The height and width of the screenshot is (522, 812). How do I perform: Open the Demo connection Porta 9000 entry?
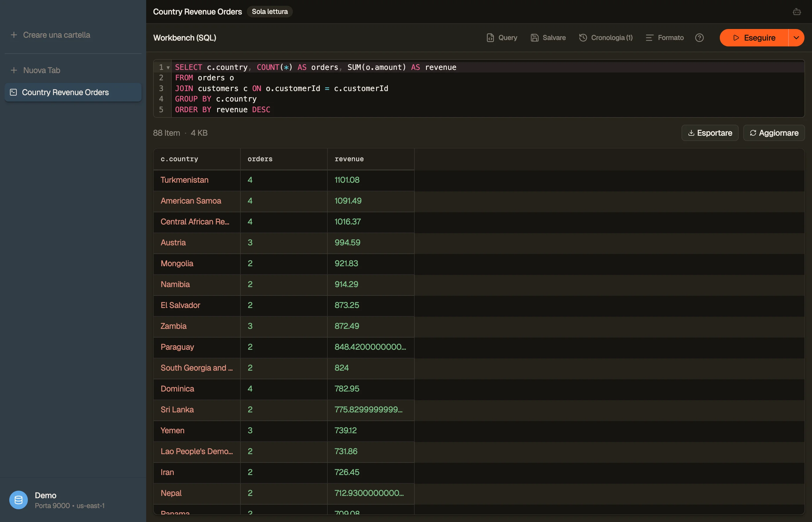[73, 500]
